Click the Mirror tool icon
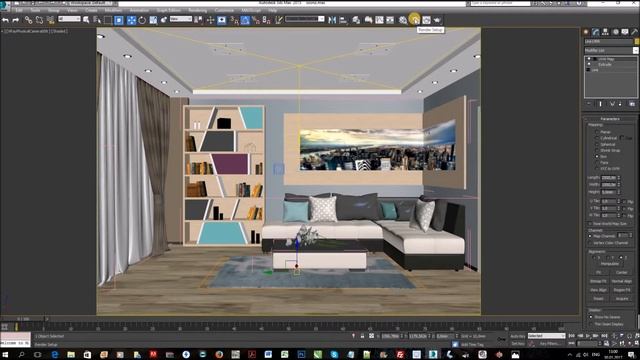Image resolution: width=640 pixels, height=360 pixels. [332, 20]
